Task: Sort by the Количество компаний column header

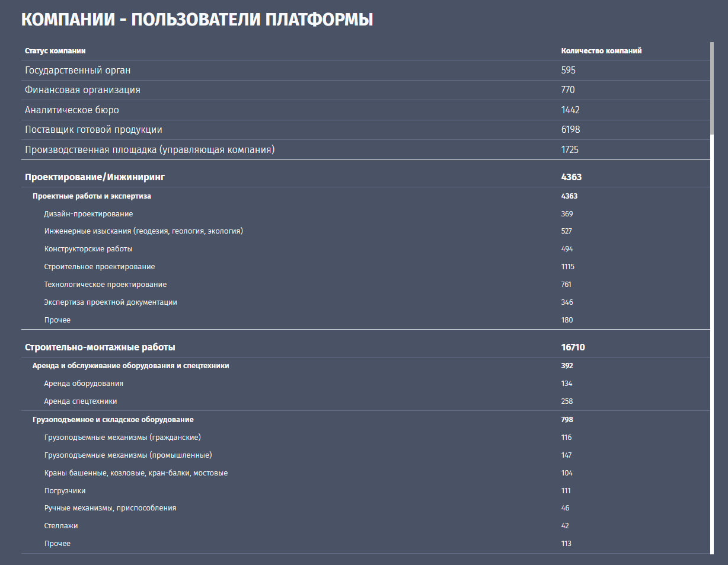Action: coord(601,51)
